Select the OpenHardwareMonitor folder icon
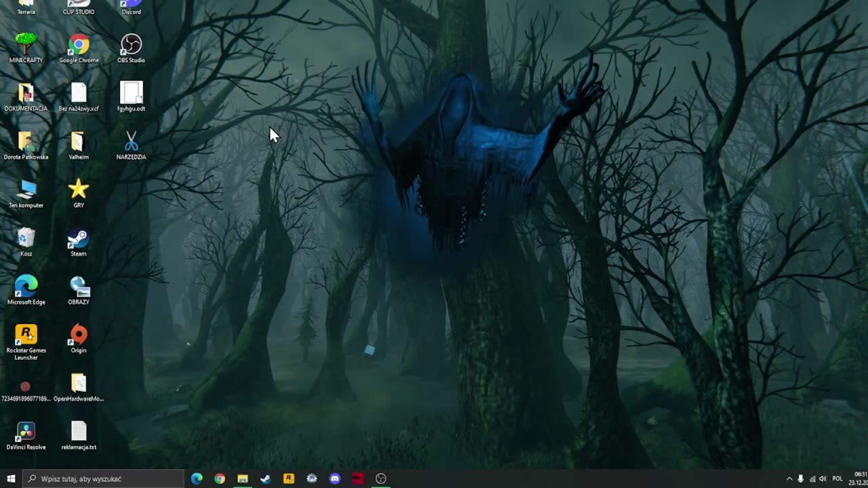 (x=79, y=387)
